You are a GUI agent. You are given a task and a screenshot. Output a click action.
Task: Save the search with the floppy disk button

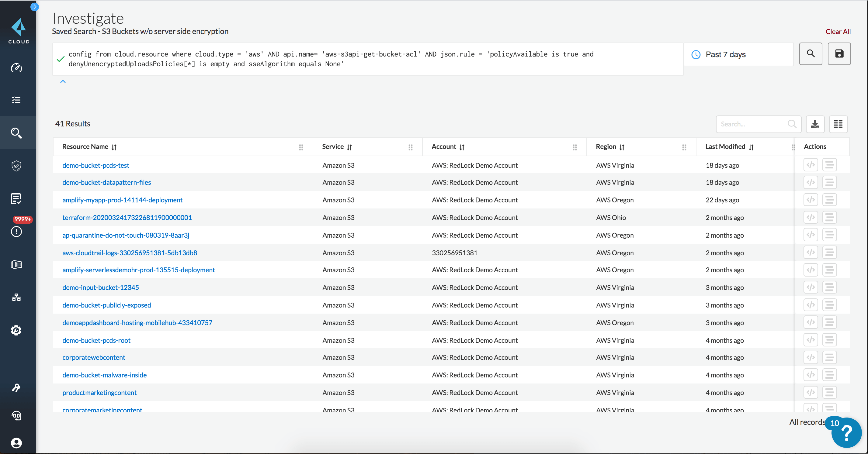[839, 54]
